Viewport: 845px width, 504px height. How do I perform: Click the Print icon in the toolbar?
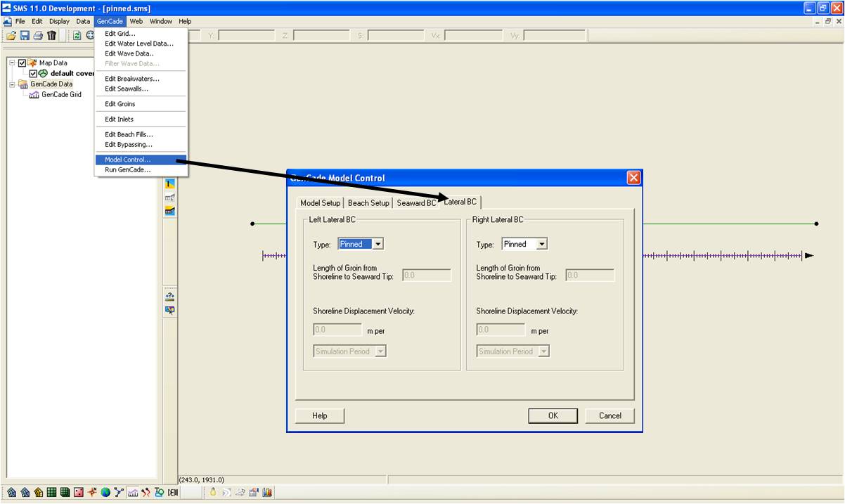tap(38, 35)
